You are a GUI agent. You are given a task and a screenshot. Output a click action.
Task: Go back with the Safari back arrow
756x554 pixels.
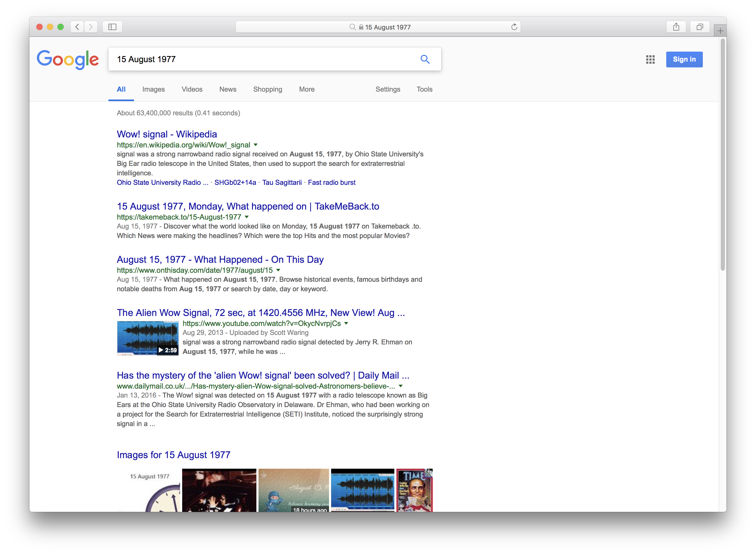point(77,27)
